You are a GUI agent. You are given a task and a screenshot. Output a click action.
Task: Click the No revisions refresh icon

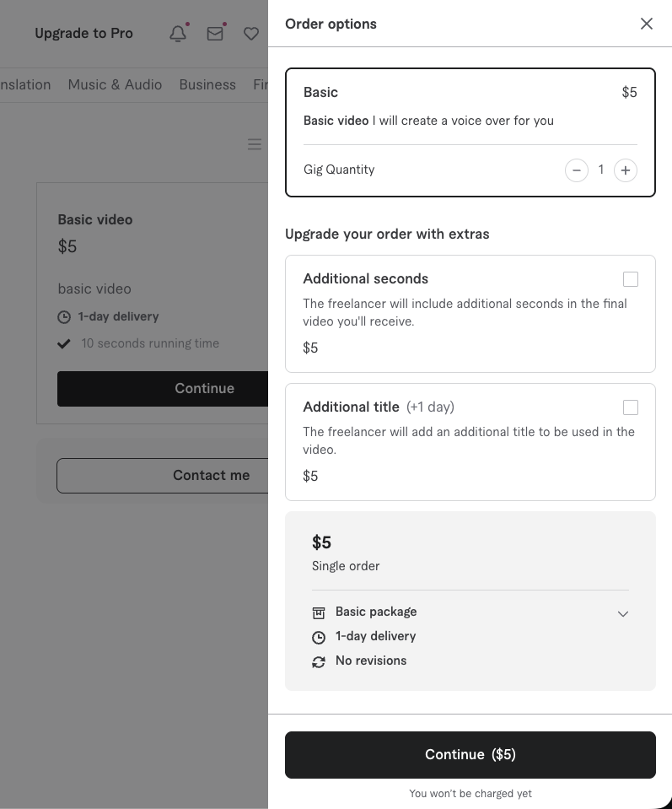coord(319,662)
